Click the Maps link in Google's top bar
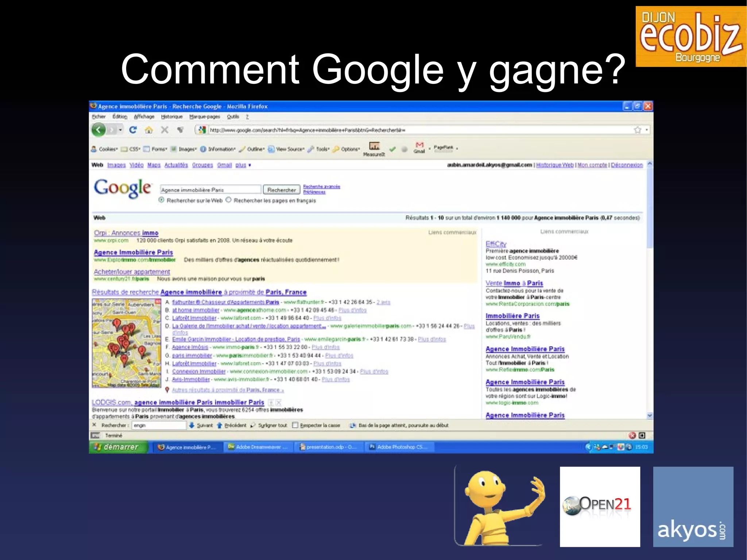Image resolution: width=747 pixels, height=560 pixels. click(154, 165)
